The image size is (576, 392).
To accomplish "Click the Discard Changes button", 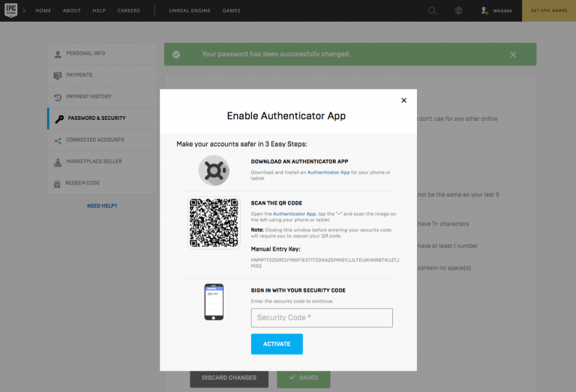I will click(x=229, y=378).
